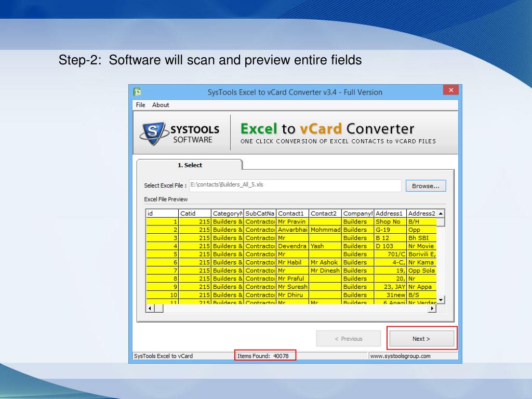Open the About menu
The image size is (532, 399).
161,105
